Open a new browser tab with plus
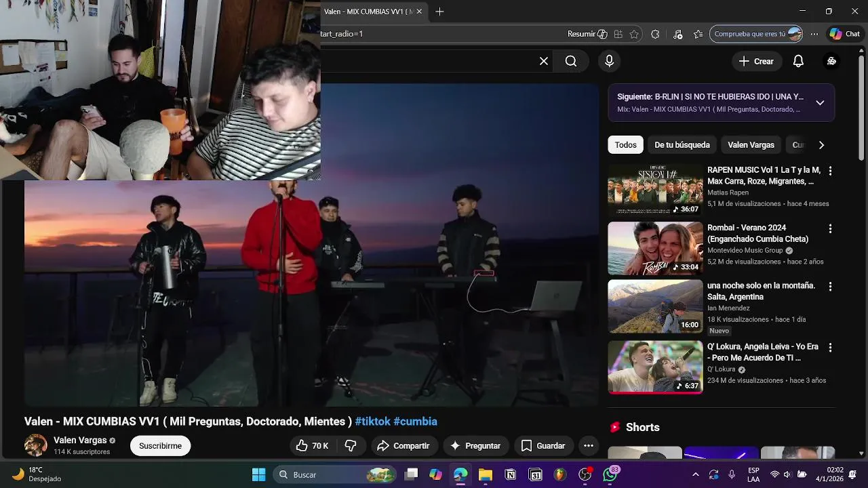Viewport: 868px width, 488px height. [439, 12]
